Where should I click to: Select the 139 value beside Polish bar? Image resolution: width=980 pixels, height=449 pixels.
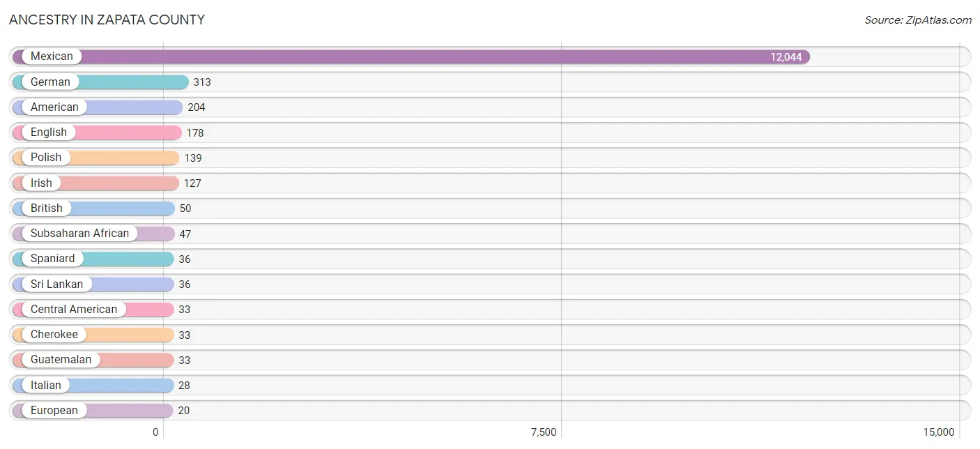point(193,158)
